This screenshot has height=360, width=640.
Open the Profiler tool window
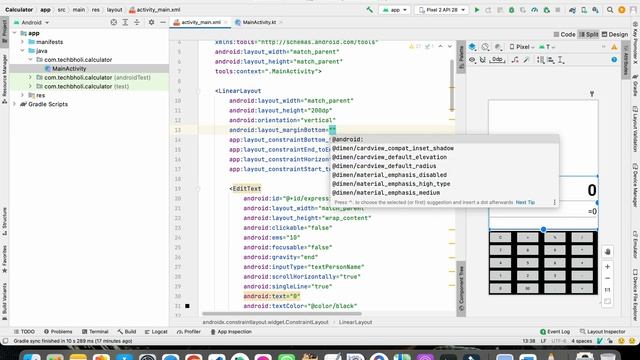189,332
